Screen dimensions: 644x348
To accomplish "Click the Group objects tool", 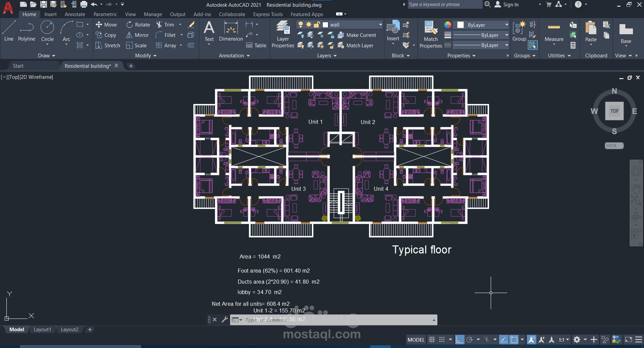I will (519, 32).
